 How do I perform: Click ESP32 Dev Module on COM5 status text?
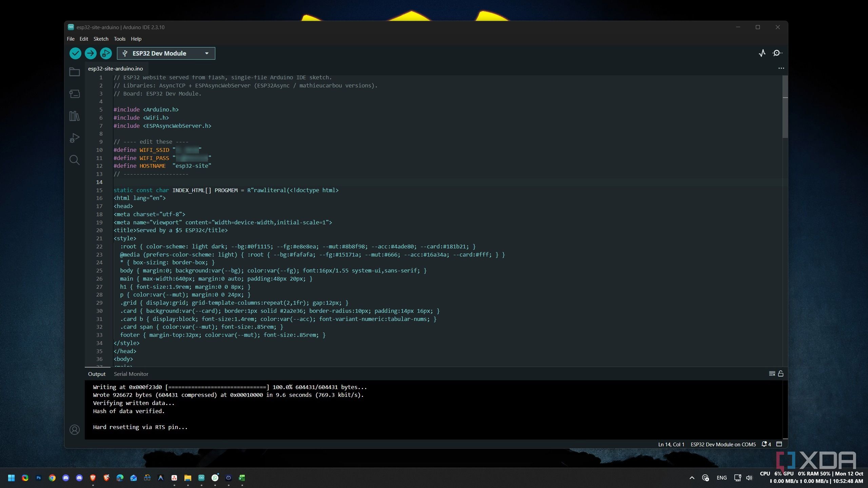723,444
